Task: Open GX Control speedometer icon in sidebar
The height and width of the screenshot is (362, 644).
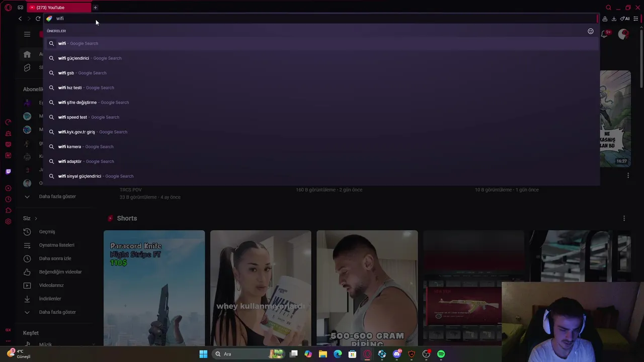Action: tap(8, 122)
